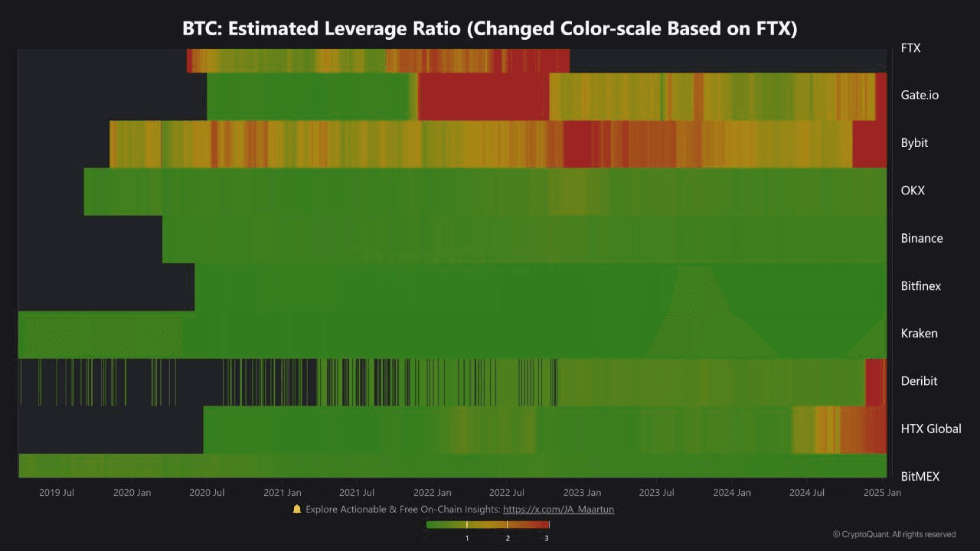Select the FTX exchange label

(910, 48)
